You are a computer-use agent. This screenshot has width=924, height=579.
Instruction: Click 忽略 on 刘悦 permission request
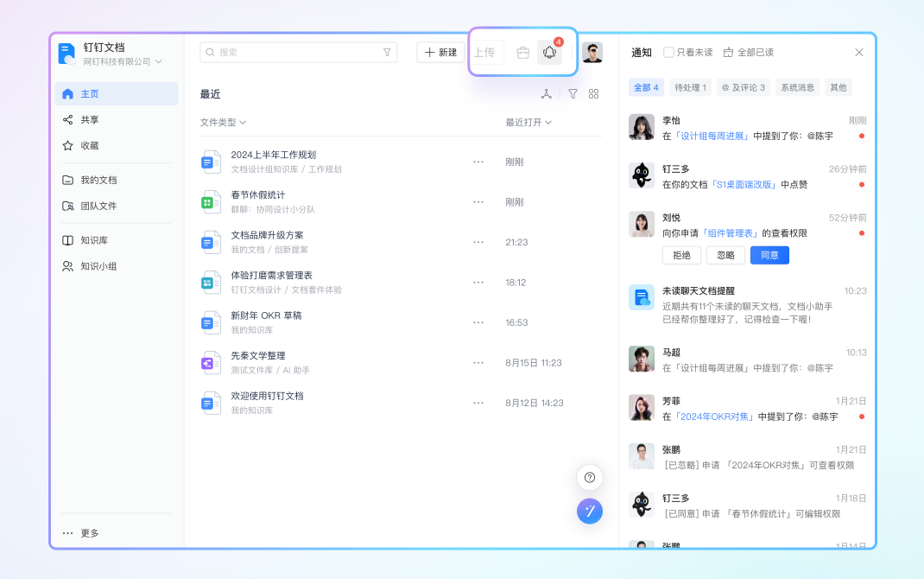pos(726,255)
